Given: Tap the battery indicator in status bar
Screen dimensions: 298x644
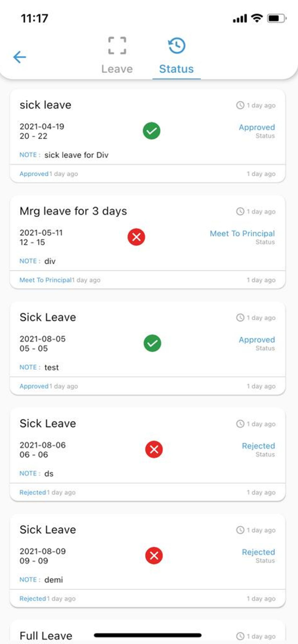Looking at the screenshot, I should point(277,18).
